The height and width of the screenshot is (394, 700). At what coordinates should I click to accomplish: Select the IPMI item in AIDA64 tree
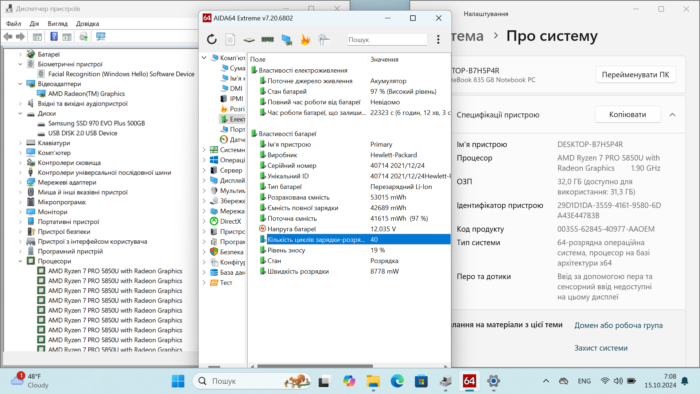coord(236,99)
